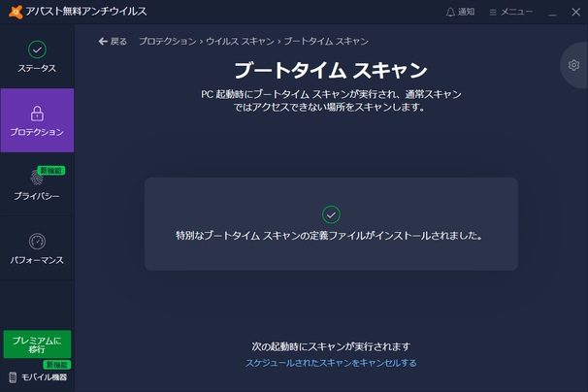Click the green status checkmark icon in sidebar
The height and width of the screenshot is (392, 588).
[37, 49]
